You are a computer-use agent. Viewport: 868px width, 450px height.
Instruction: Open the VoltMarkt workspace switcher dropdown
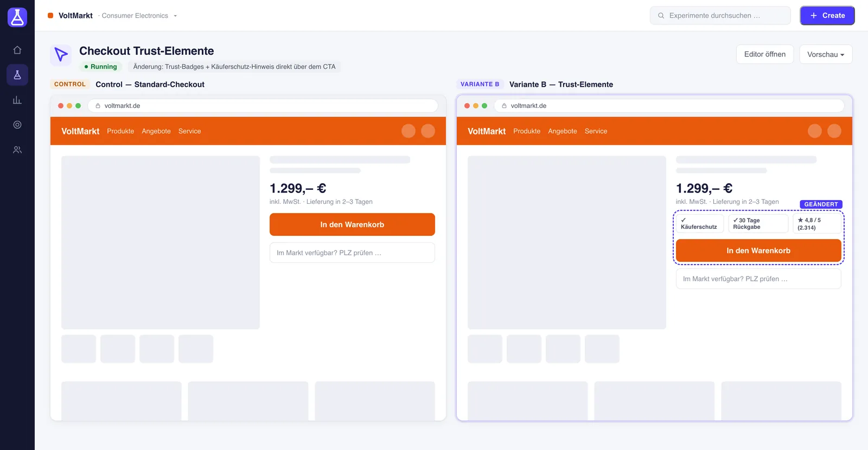click(x=113, y=16)
